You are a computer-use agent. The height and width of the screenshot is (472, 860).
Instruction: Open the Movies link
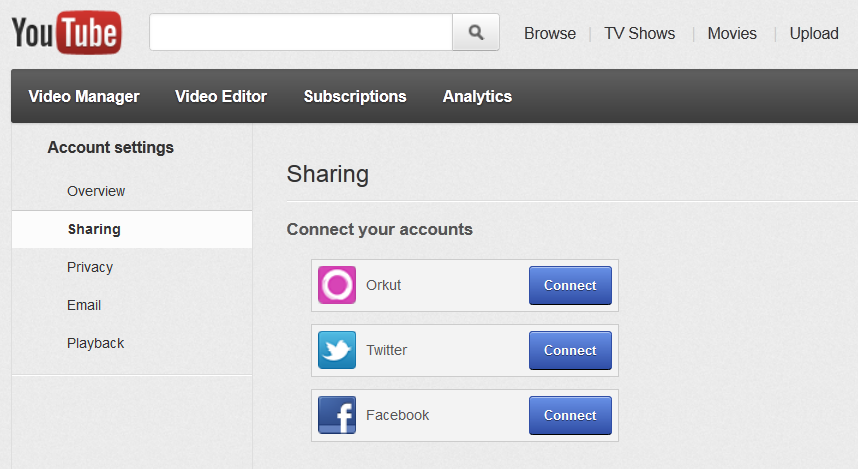coord(732,34)
